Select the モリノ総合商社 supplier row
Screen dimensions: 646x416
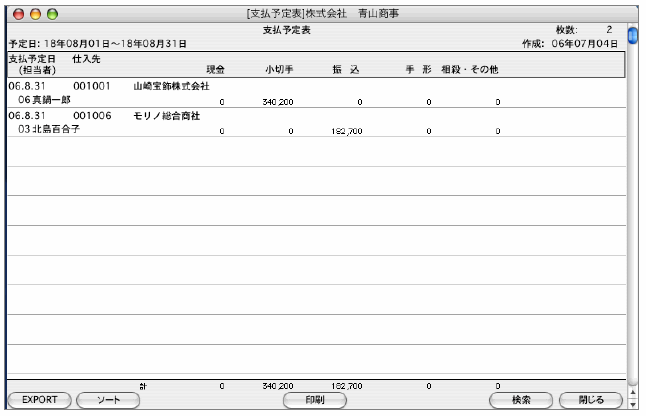click(167, 117)
